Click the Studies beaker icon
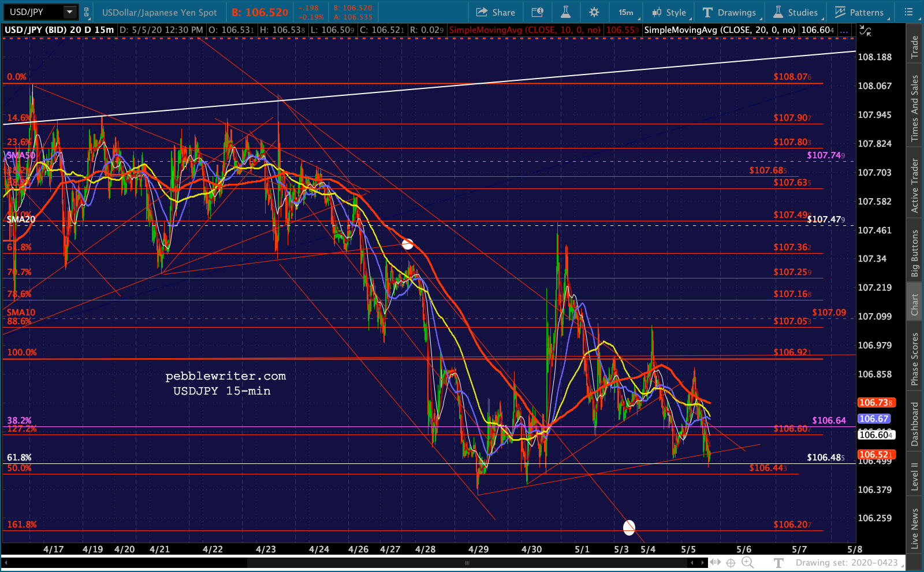The height and width of the screenshot is (572, 924). point(778,12)
